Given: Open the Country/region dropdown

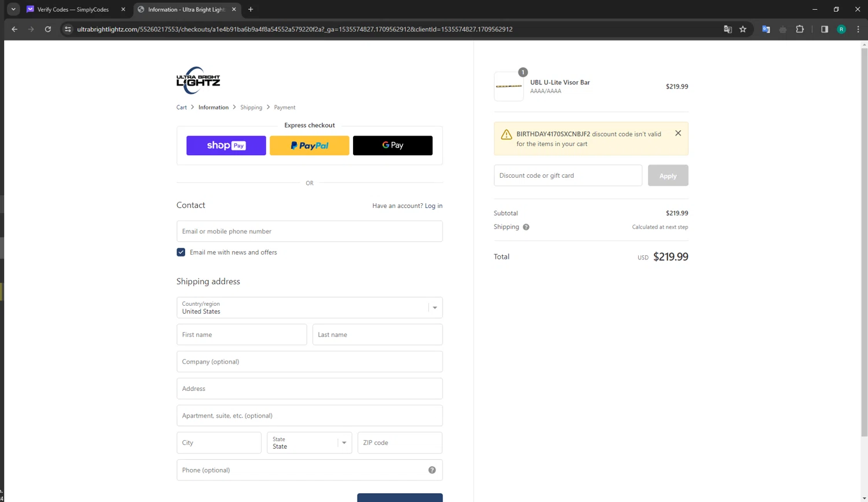Looking at the screenshot, I should click(310, 307).
